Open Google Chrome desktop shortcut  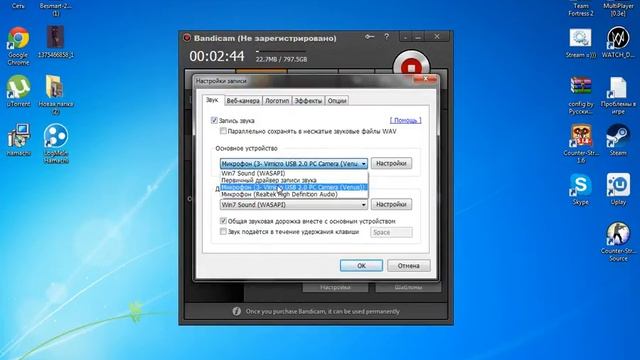coord(18,46)
